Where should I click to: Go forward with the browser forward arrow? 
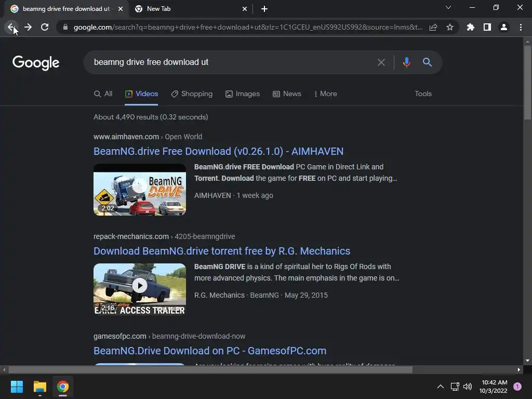[28, 27]
